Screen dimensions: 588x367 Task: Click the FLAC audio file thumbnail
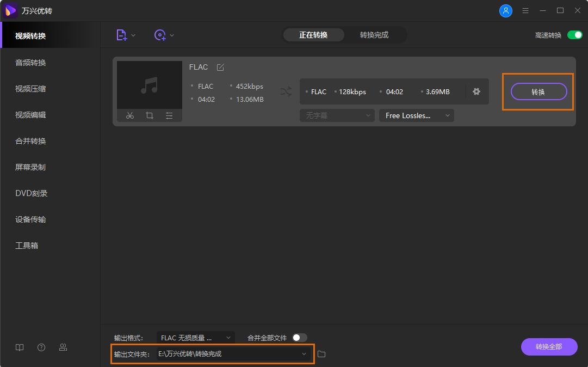tap(150, 85)
